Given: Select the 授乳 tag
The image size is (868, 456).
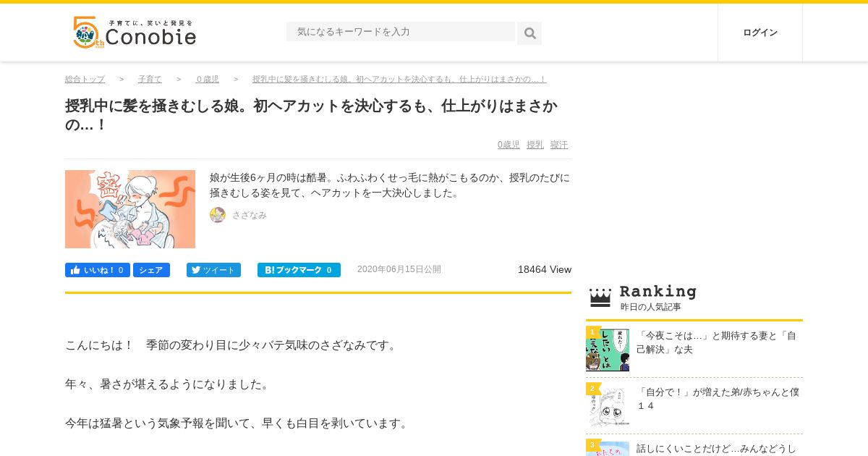Looking at the screenshot, I should (535, 145).
